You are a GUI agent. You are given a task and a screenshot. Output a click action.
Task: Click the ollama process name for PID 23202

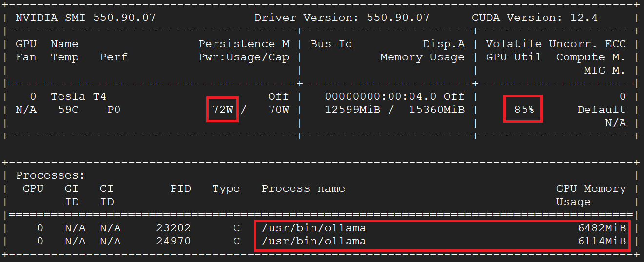[x=314, y=228]
